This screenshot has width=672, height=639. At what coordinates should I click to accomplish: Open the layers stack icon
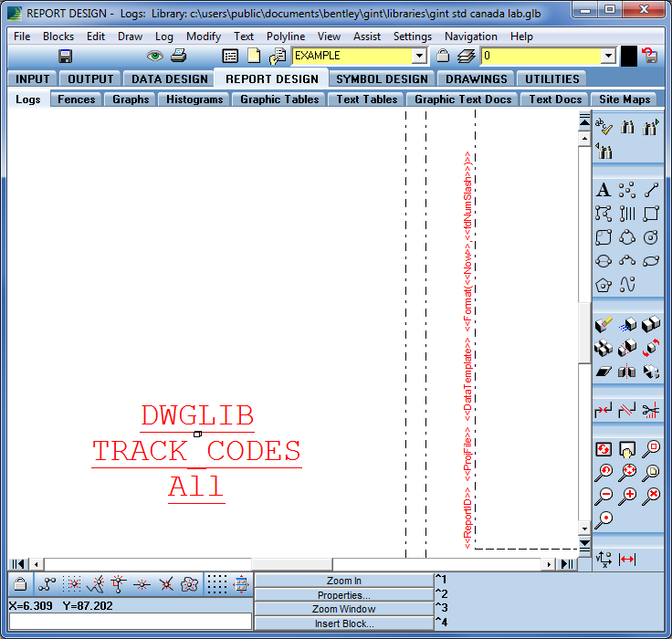tap(466, 56)
